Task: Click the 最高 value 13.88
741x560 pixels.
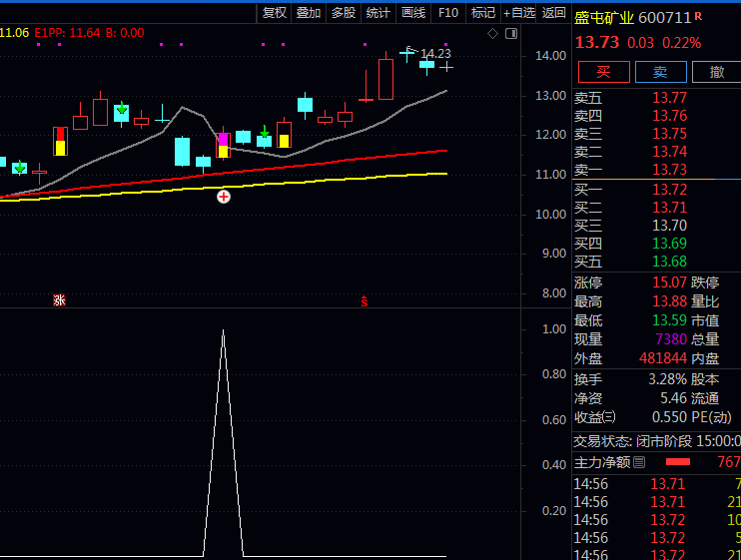Action: click(670, 301)
